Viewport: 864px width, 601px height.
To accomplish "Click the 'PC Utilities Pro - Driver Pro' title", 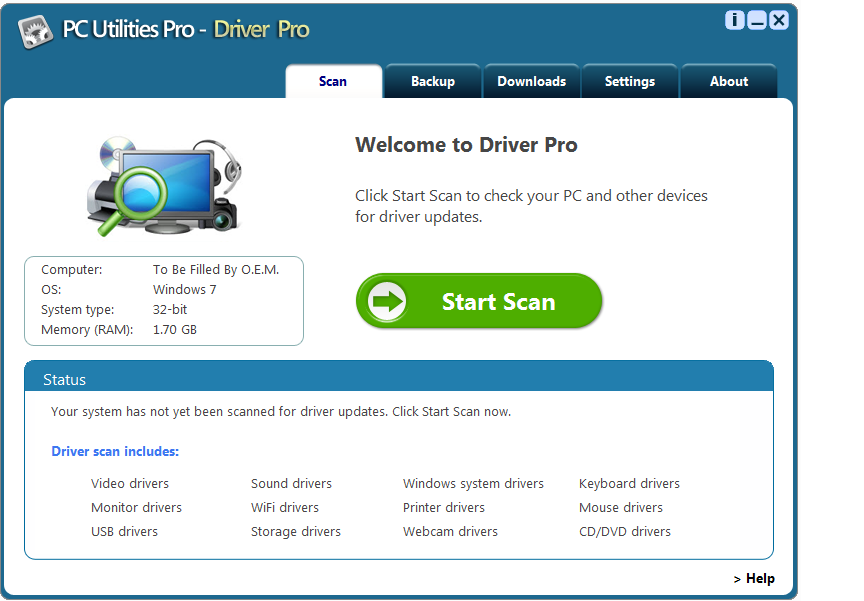I will pos(186,29).
